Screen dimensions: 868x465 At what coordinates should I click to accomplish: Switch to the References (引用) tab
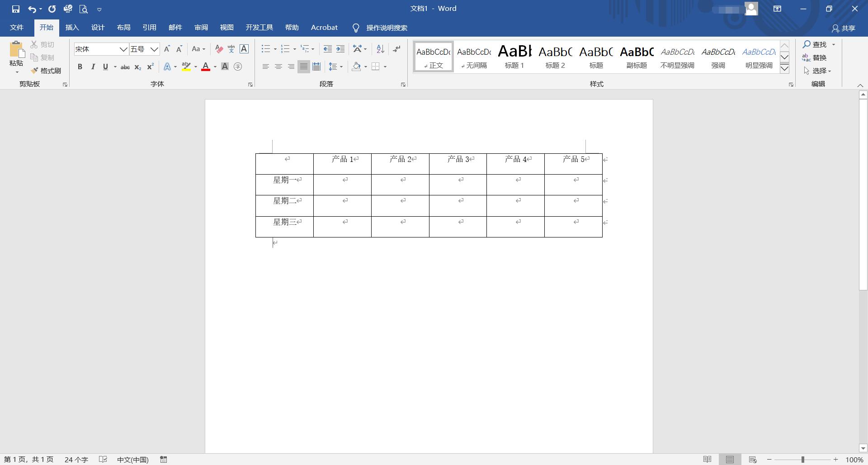click(x=149, y=28)
